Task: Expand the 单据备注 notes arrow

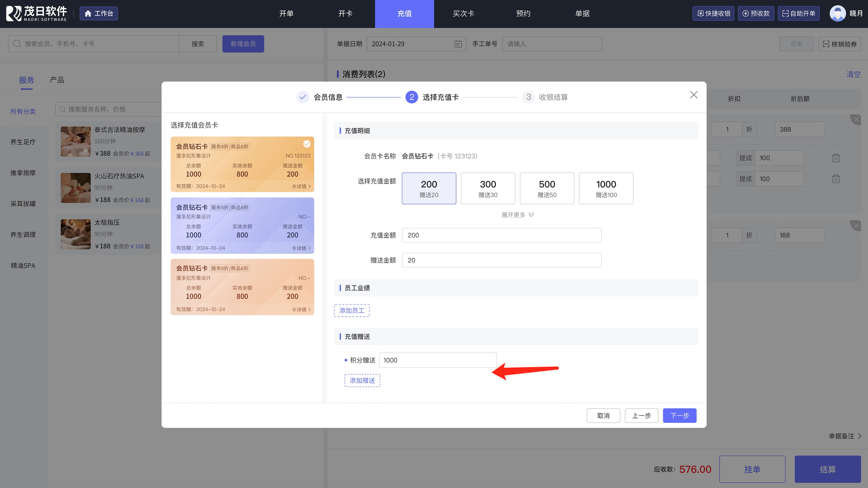Action: pos(860,436)
